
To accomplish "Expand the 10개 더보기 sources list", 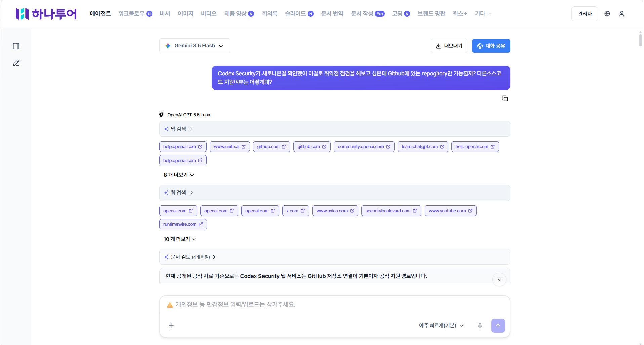I will [180, 239].
